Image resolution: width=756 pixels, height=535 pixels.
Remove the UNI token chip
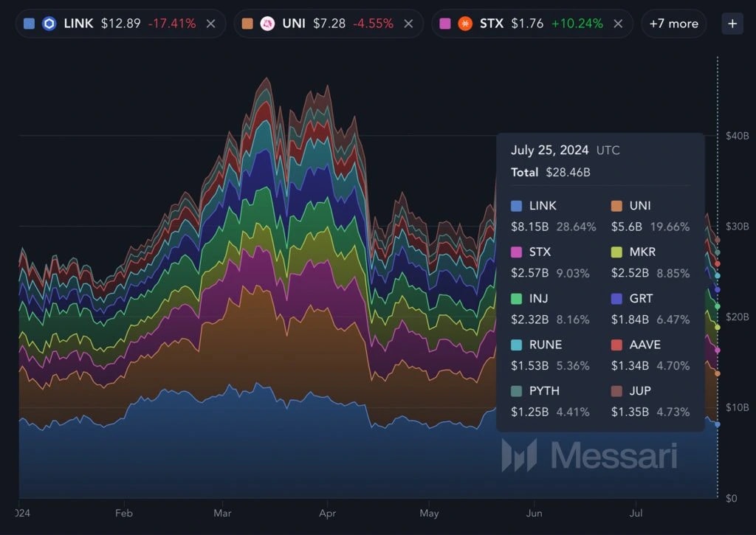[x=408, y=23]
